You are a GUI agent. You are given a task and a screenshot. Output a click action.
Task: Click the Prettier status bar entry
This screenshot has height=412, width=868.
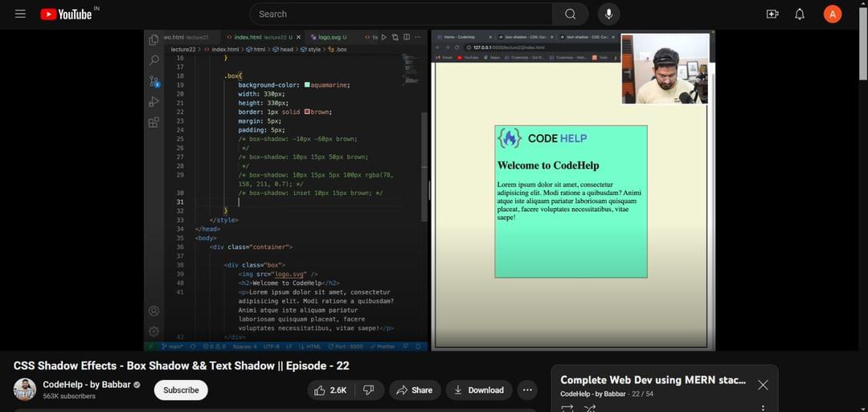pyautogui.click(x=383, y=346)
